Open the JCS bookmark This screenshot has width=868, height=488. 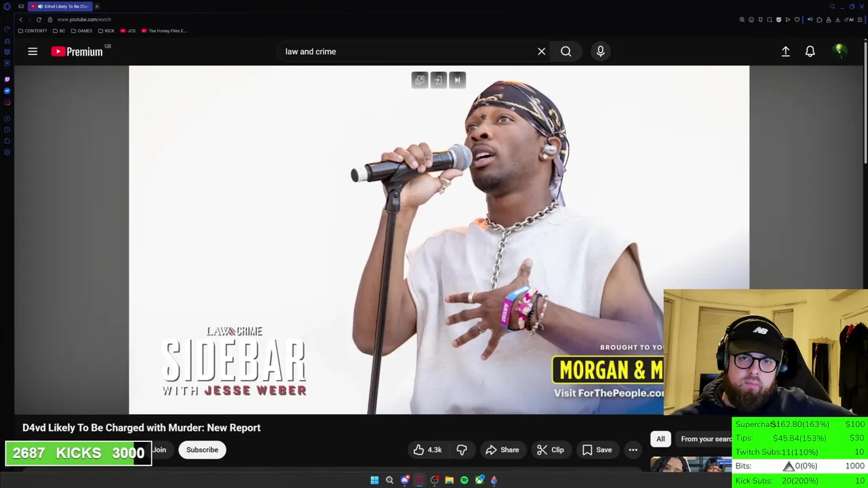point(128,30)
